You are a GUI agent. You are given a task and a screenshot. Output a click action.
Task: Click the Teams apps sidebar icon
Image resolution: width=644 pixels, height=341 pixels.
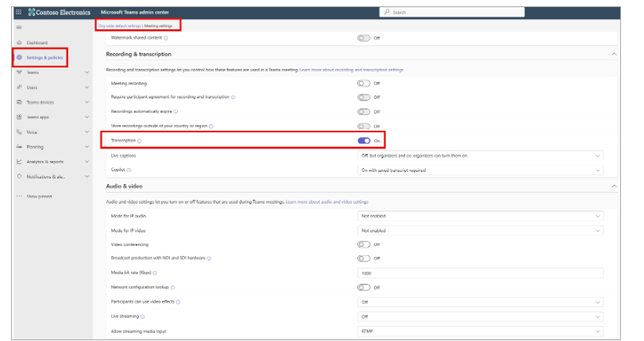click(19, 117)
